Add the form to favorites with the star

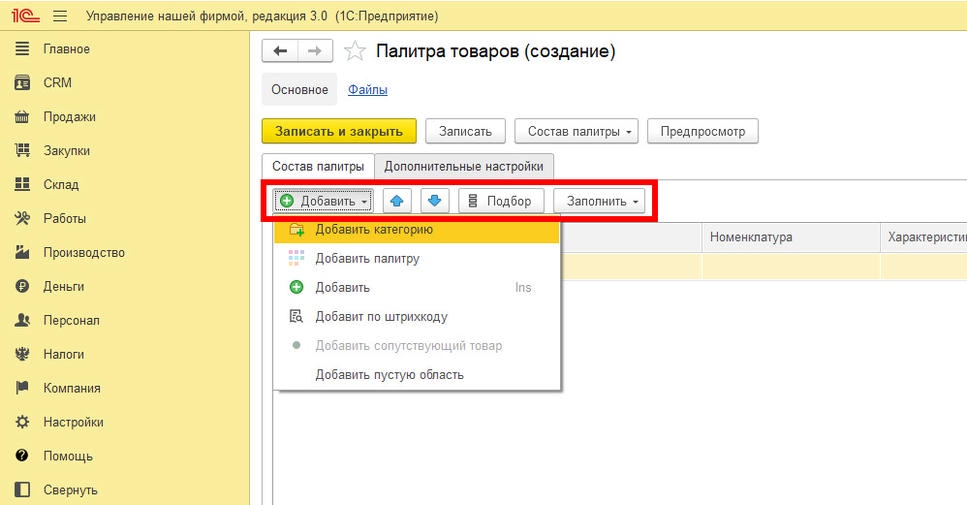(355, 51)
